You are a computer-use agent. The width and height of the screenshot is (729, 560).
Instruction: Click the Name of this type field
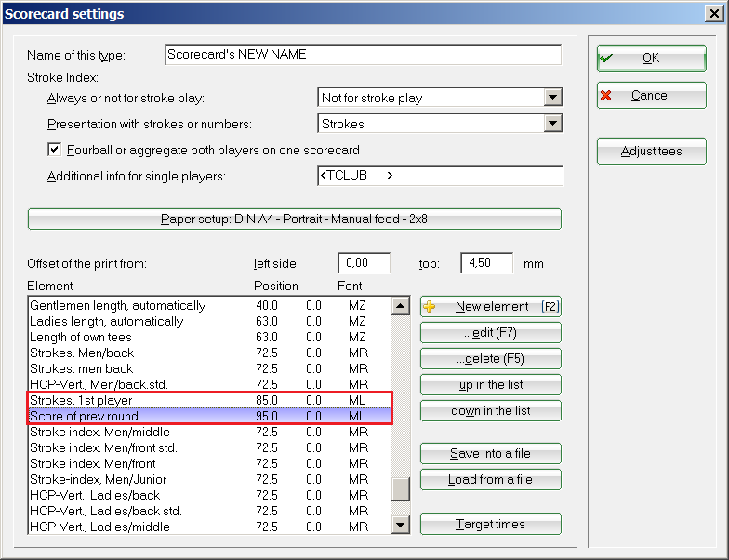coord(363,55)
